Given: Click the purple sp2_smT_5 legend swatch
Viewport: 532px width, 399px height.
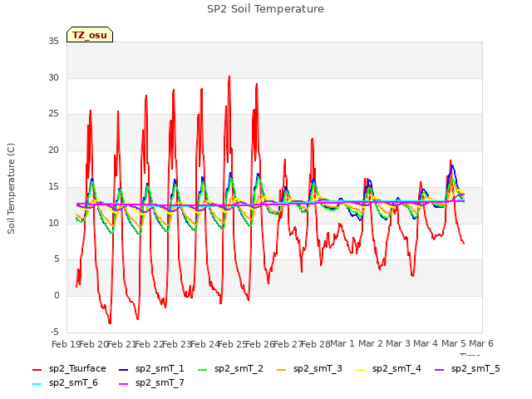Looking at the screenshot, I should click(440, 369).
